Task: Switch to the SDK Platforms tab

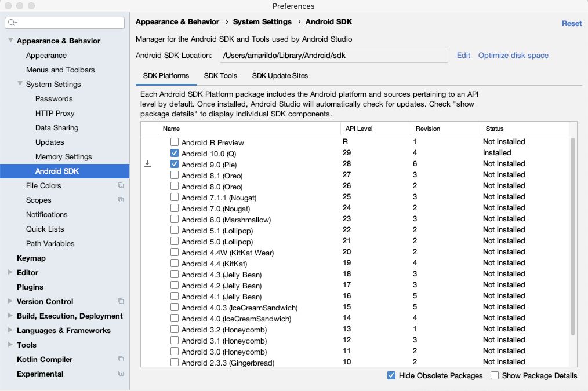Action: [x=166, y=76]
